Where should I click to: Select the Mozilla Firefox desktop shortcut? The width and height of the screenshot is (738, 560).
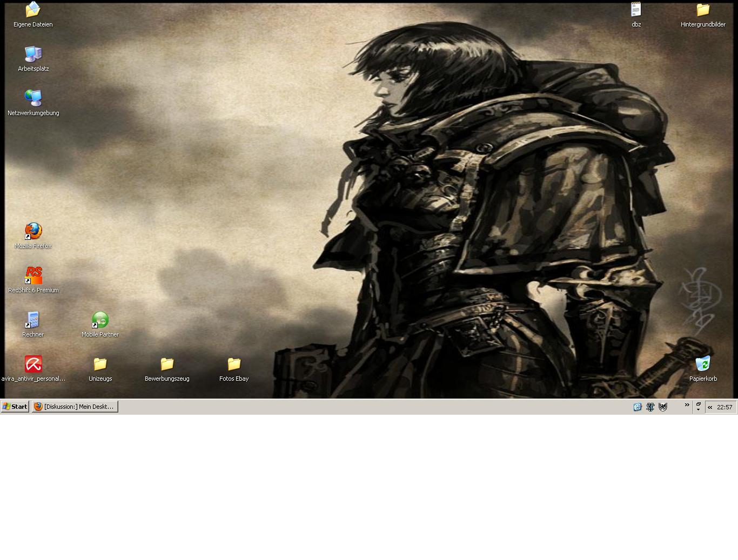[33, 231]
